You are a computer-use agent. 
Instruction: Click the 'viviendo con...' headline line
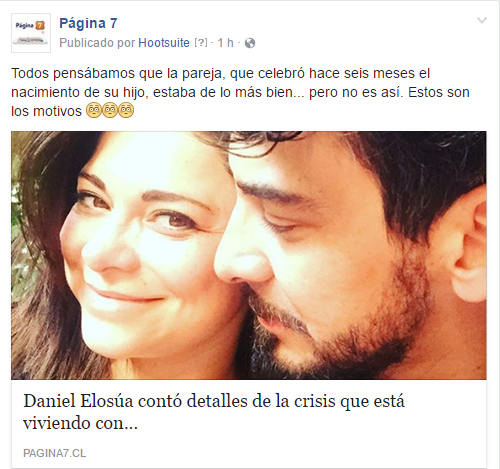(80, 423)
